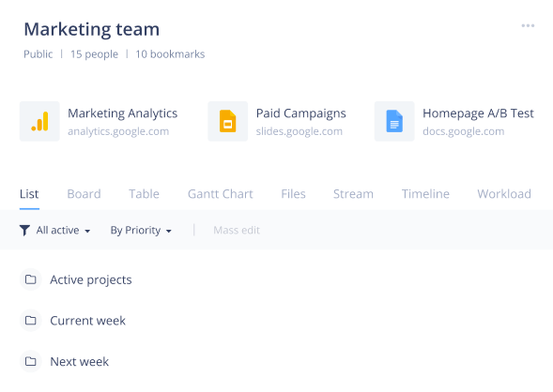Click the 15 people link

[94, 54]
